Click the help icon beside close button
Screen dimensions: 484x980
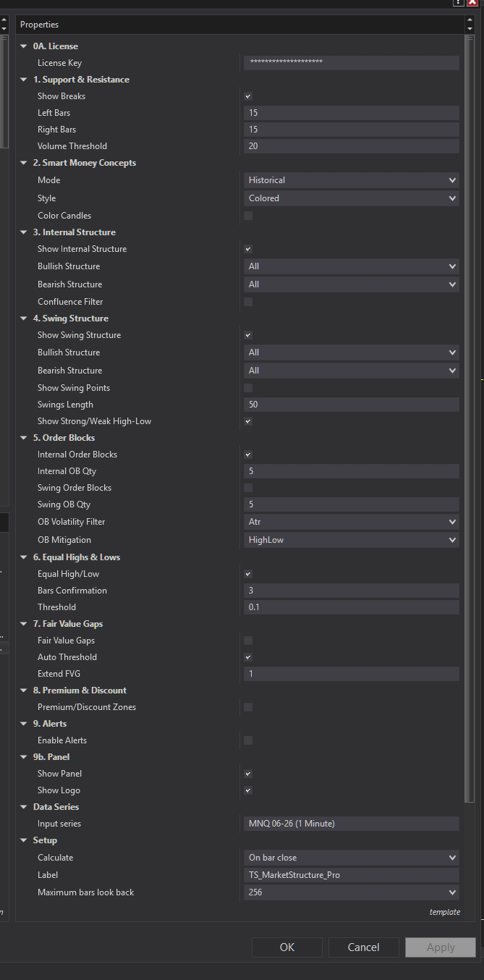tap(459, 3)
